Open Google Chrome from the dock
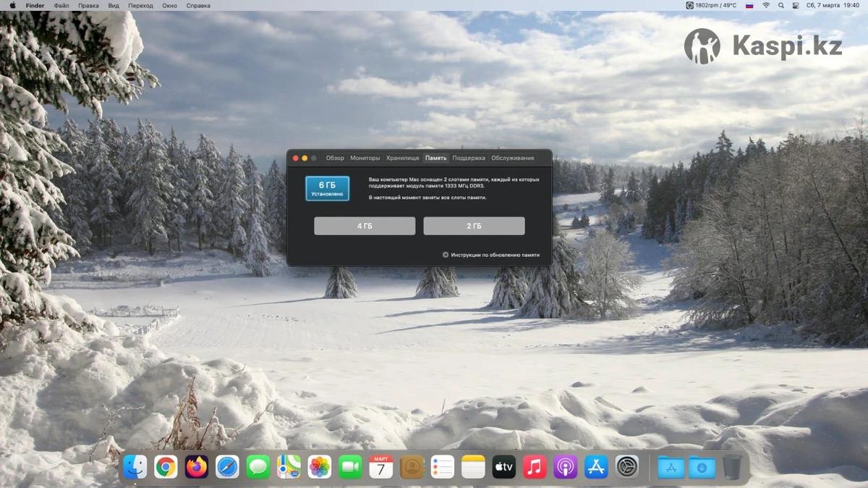The image size is (868, 488). pyautogui.click(x=166, y=467)
